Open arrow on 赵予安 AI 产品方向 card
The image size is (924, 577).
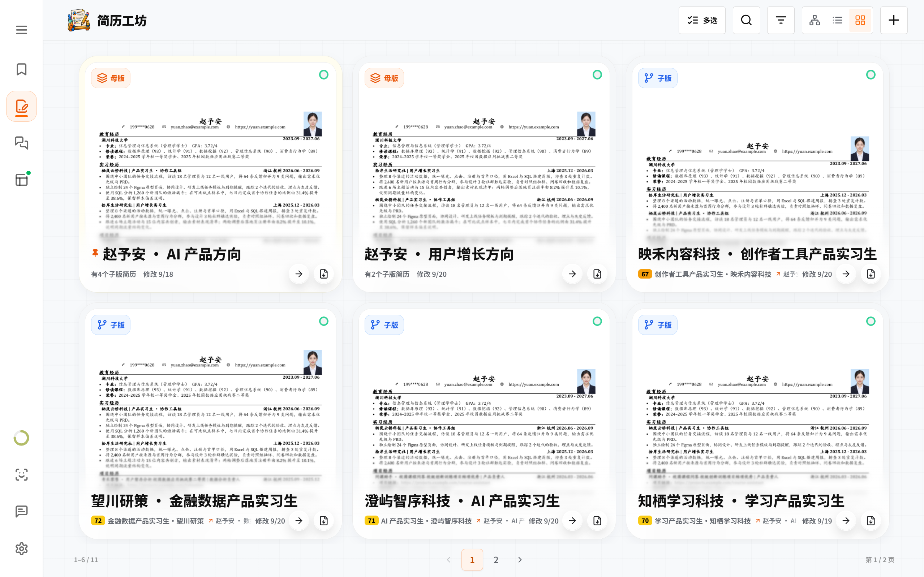pos(299,274)
